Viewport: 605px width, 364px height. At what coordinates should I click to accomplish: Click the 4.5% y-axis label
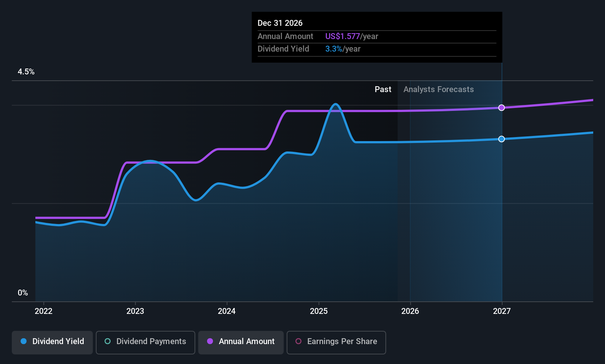point(26,72)
